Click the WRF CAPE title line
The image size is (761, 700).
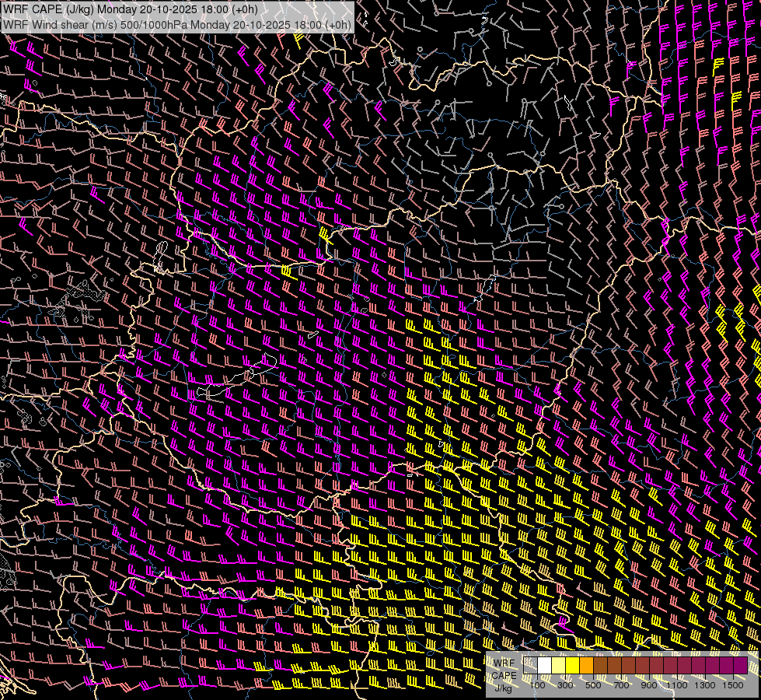(x=131, y=9)
